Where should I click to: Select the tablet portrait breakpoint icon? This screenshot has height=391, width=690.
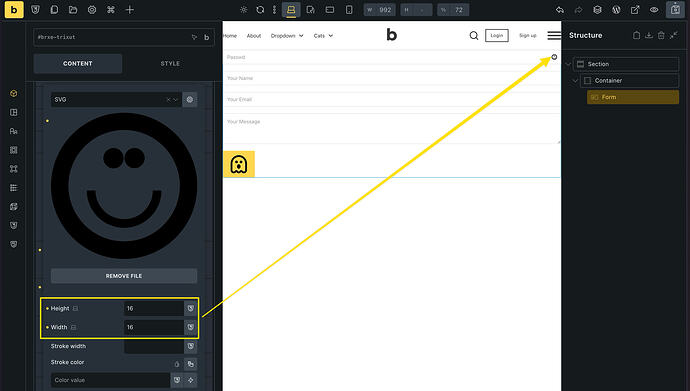click(x=311, y=10)
